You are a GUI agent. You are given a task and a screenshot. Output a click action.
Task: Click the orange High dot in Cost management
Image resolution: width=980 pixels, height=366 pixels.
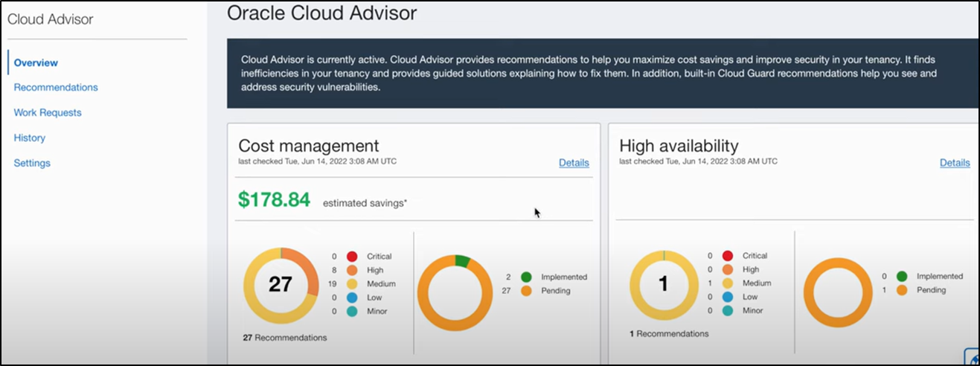coord(353,270)
